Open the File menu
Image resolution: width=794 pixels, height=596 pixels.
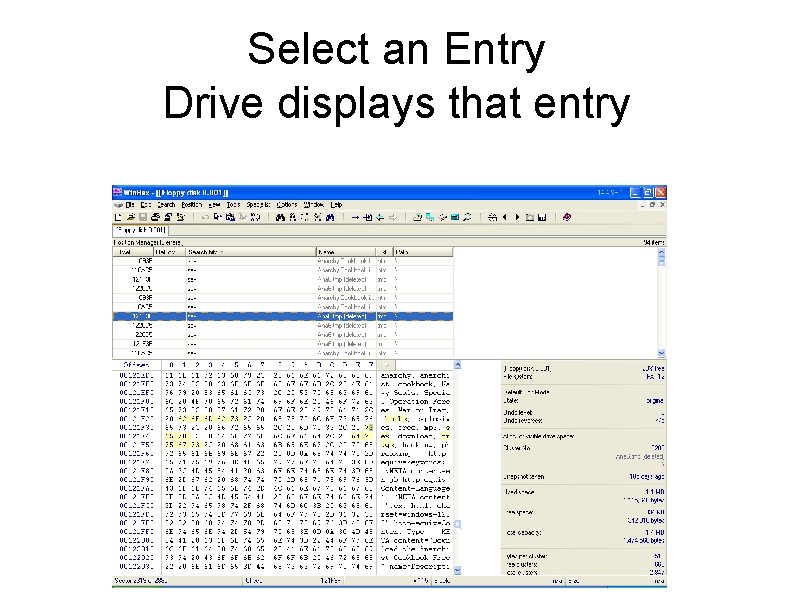tap(130, 205)
